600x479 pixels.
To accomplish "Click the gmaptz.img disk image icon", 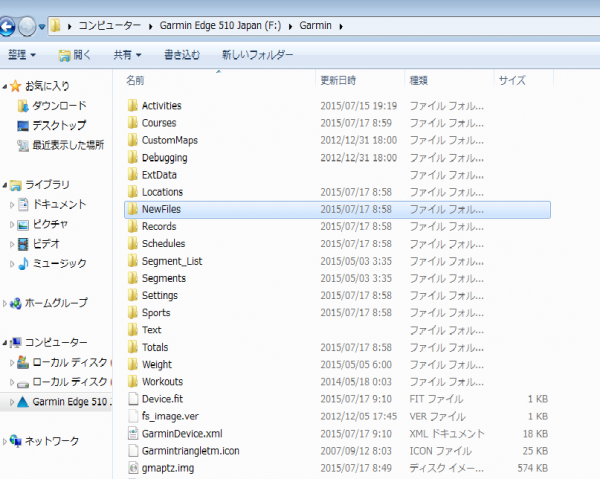I will (x=132, y=468).
